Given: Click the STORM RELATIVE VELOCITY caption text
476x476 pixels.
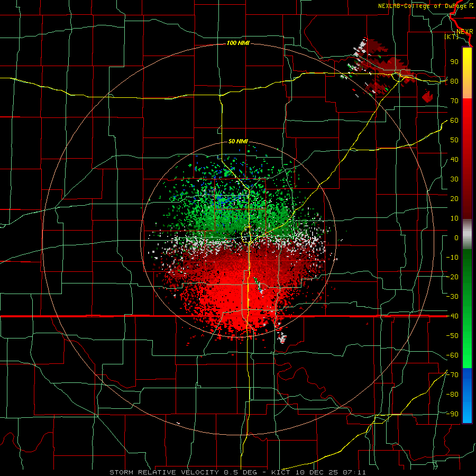Looking at the screenshot, I should tap(166, 472).
